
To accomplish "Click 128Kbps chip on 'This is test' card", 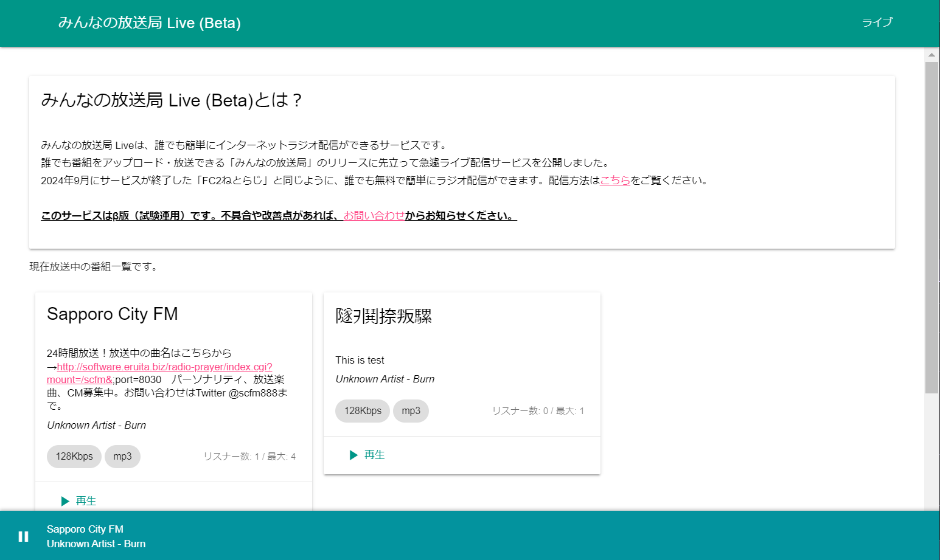I will [x=363, y=411].
